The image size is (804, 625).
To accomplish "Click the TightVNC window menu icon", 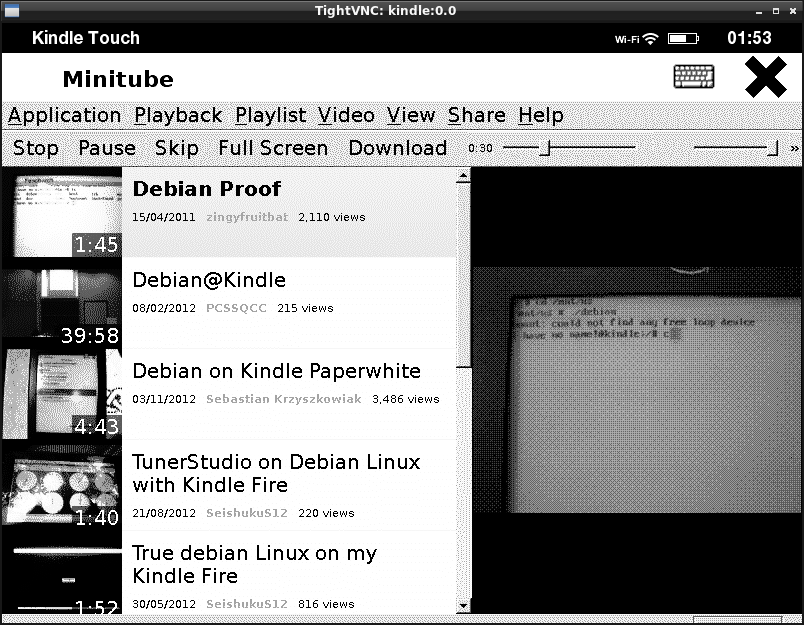I will tap(11, 10).
